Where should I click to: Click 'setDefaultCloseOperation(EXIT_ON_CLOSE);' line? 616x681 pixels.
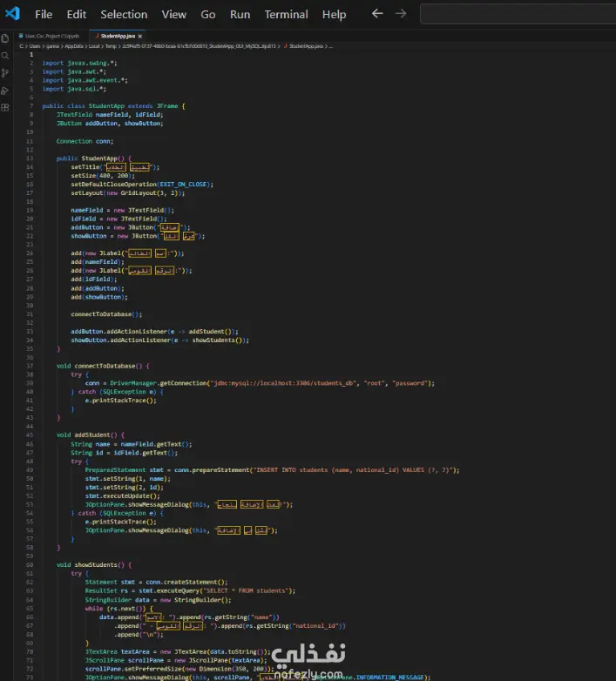(142, 184)
